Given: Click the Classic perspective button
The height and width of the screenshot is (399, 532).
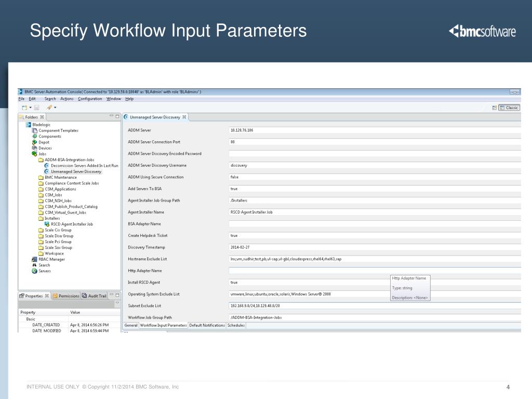Looking at the screenshot, I should (x=509, y=108).
